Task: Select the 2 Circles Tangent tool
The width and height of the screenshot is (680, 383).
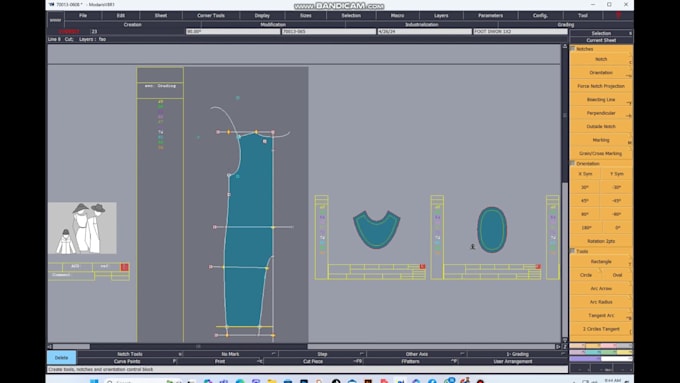Action: [x=601, y=329]
